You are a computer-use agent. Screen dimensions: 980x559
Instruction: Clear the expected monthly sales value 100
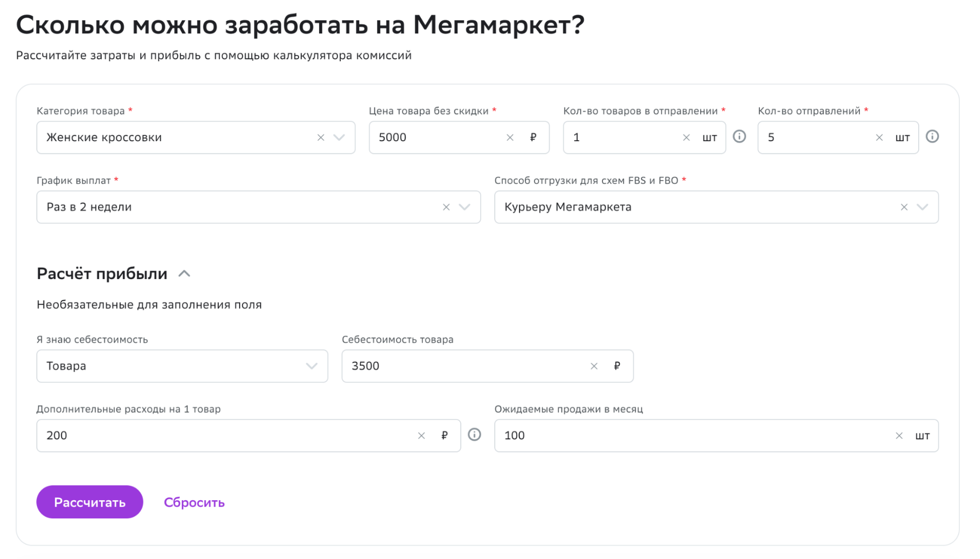(899, 436)
